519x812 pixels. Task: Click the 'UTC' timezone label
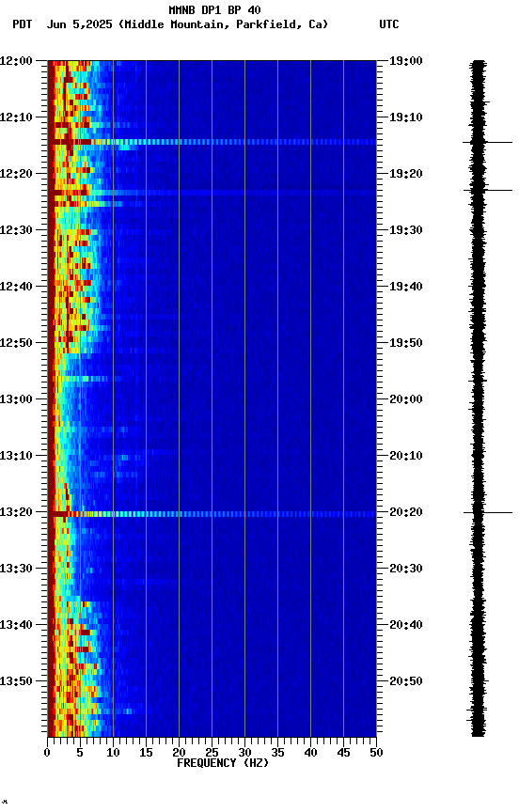389,24
